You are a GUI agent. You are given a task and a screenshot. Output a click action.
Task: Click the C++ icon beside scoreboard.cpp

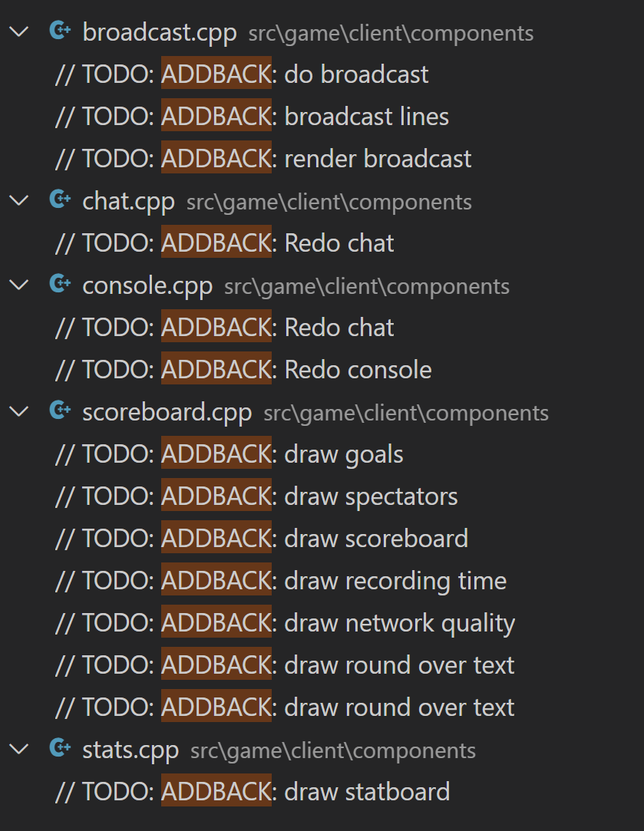click(61, 411)
